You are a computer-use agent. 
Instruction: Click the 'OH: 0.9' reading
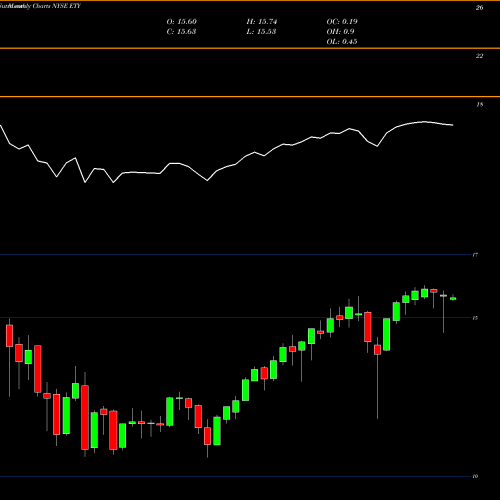pos(340,32)
